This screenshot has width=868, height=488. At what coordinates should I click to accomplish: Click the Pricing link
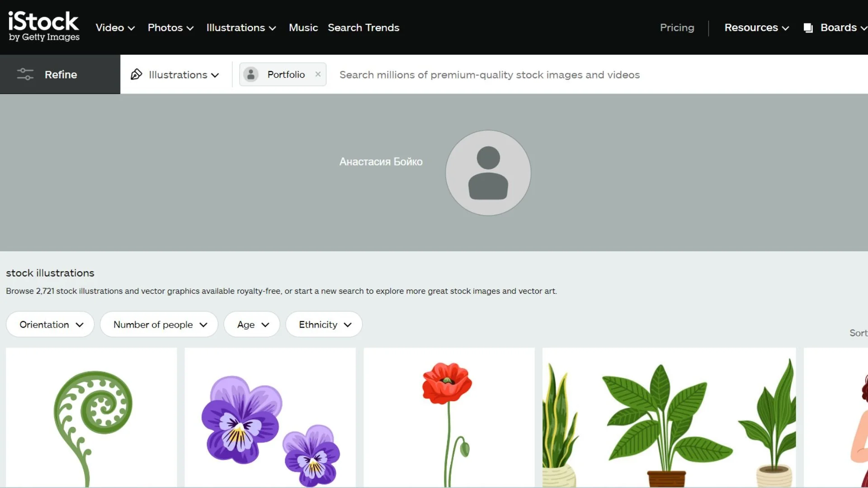coord(676,28)
